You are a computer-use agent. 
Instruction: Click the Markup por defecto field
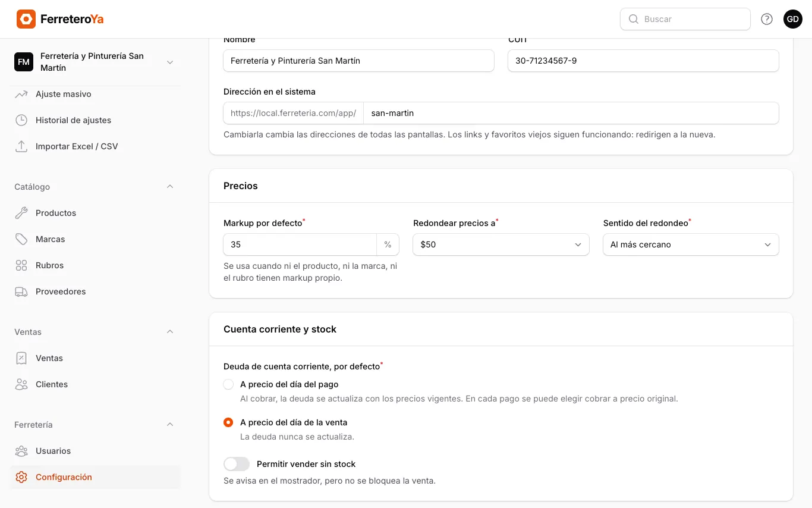(300, 244)
